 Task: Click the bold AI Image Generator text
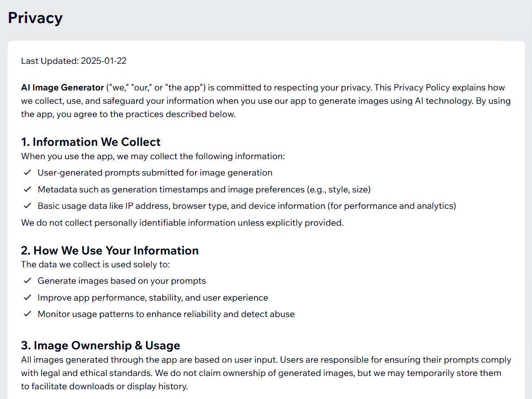[62, 87]
